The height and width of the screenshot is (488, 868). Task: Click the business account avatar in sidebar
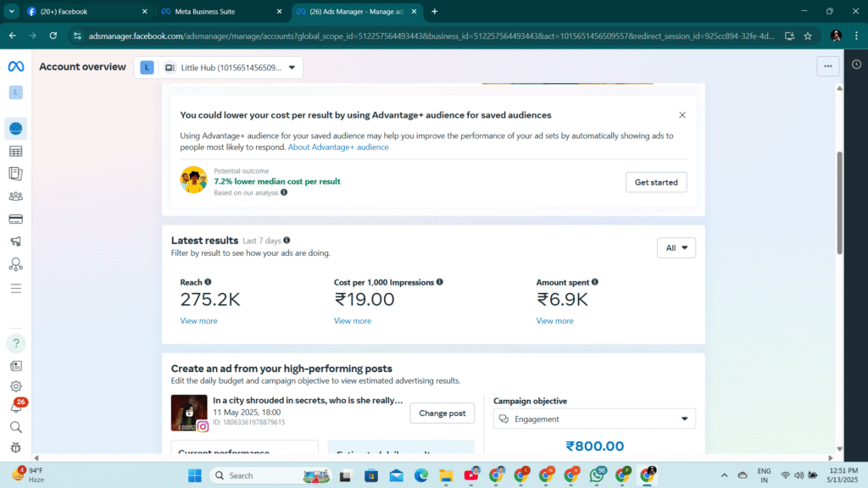pyautogui.click(x=15, y=92)
